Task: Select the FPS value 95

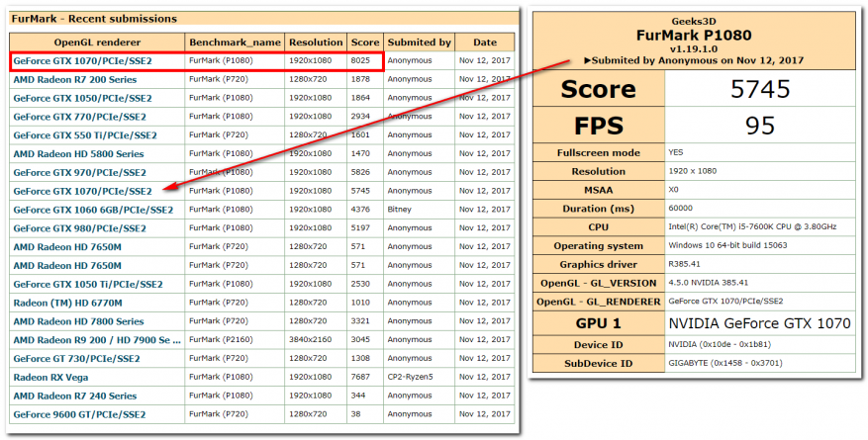Action: 760,126
